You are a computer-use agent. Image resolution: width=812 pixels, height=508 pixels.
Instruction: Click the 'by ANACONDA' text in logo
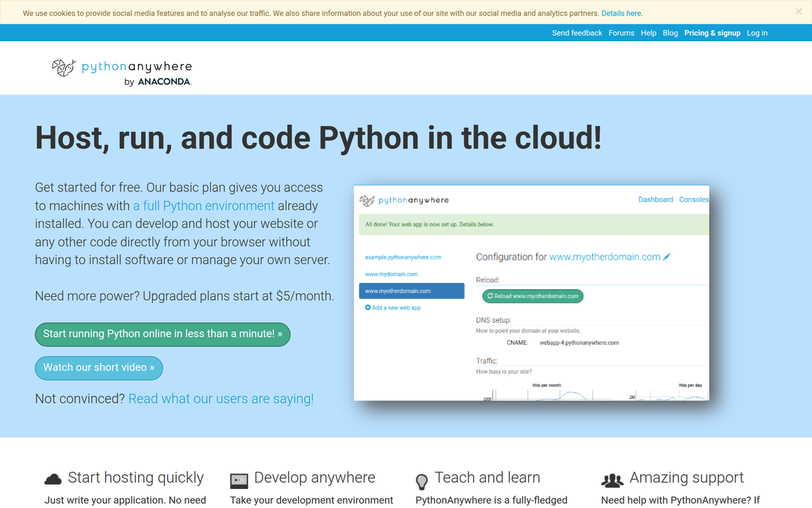click(158, 82)
